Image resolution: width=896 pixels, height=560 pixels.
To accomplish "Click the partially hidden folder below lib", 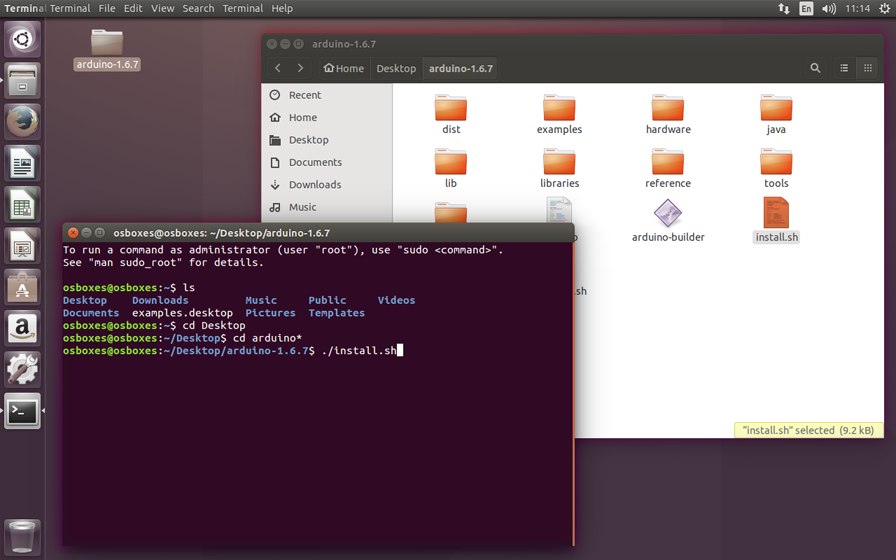I will (x=451, y=212).
